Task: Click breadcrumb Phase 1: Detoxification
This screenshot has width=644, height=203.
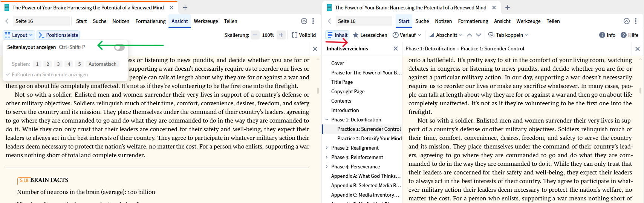Action: (x=430, y=48)
